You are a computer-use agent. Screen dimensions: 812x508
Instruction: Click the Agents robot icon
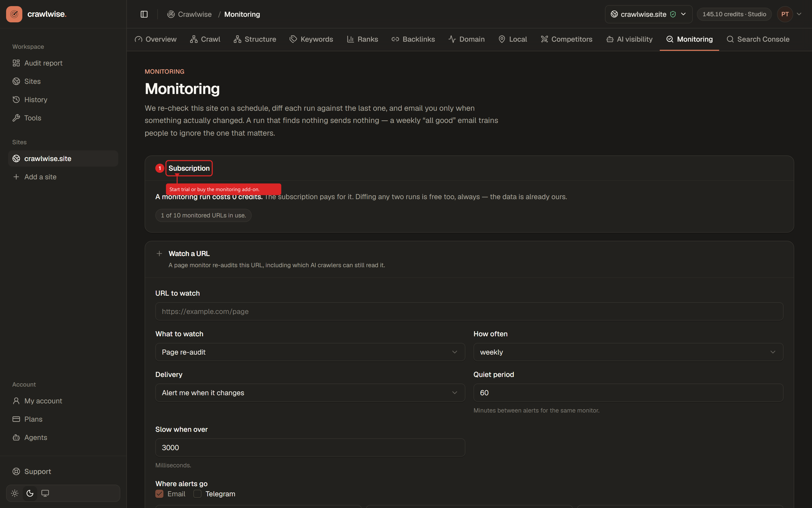pyautogui.click(x=16, y=437)
